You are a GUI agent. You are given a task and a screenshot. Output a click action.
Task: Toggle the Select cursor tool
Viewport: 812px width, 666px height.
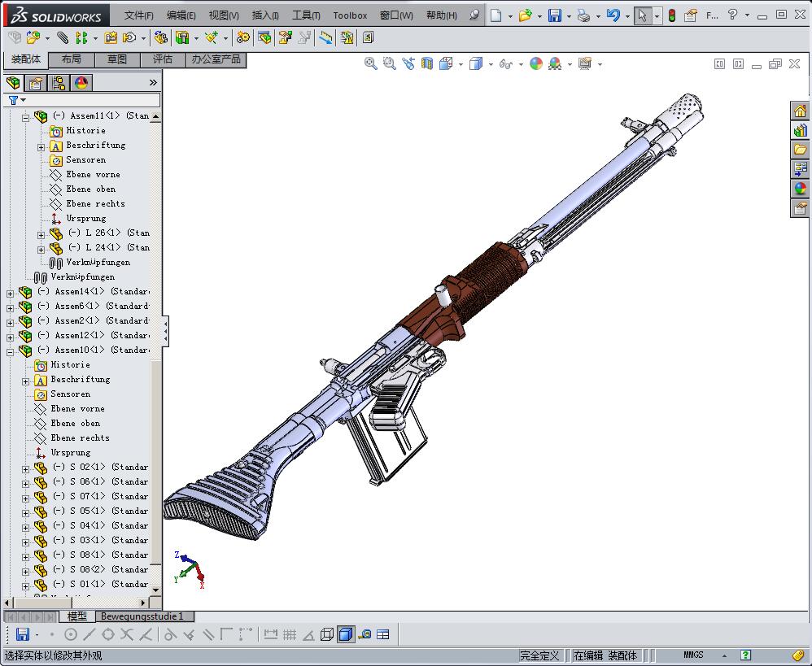pos(643,15)
